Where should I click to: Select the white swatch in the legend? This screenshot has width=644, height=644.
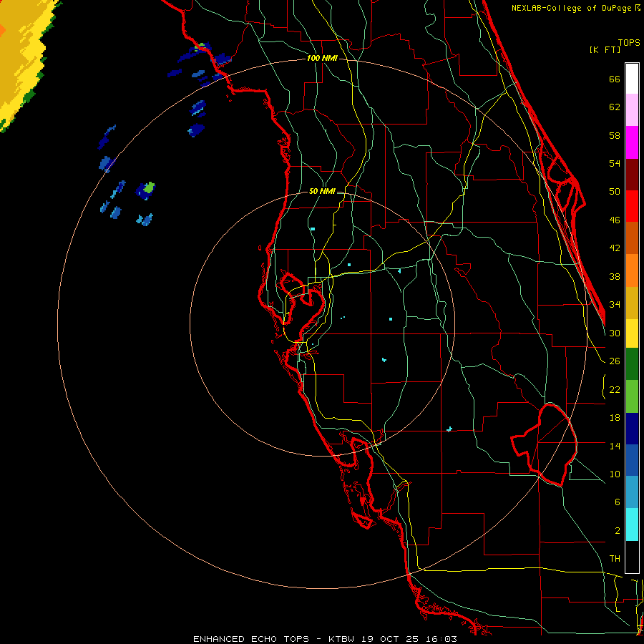coord(632,79)
